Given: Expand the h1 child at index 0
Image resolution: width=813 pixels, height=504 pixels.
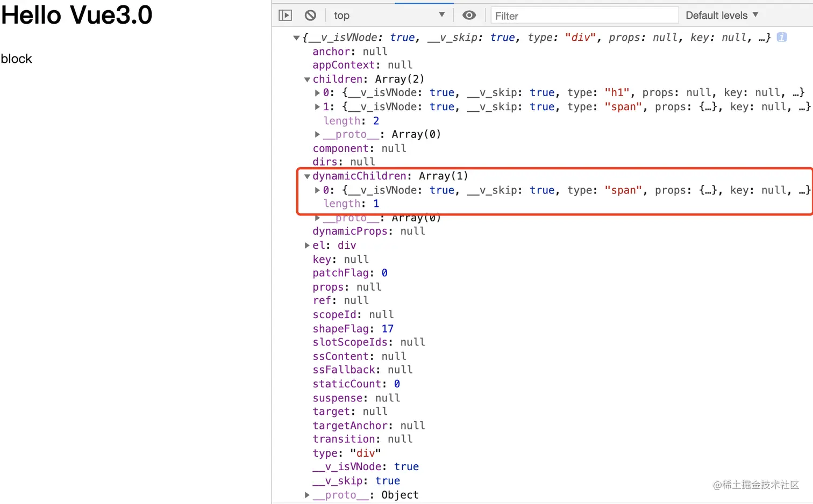Looking at the screenshot, I should coord(317,93).
